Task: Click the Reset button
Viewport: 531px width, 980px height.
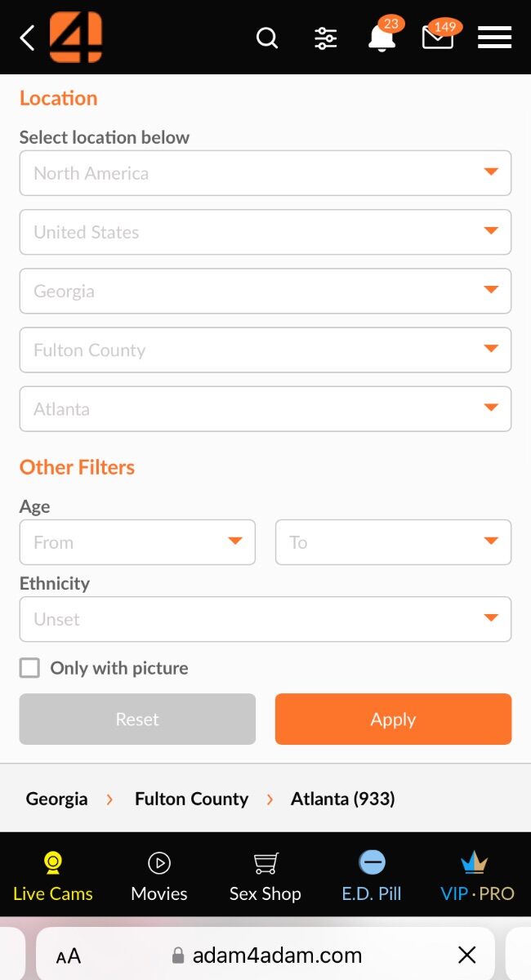Action: pyautogui.click(x=137, y=719)
